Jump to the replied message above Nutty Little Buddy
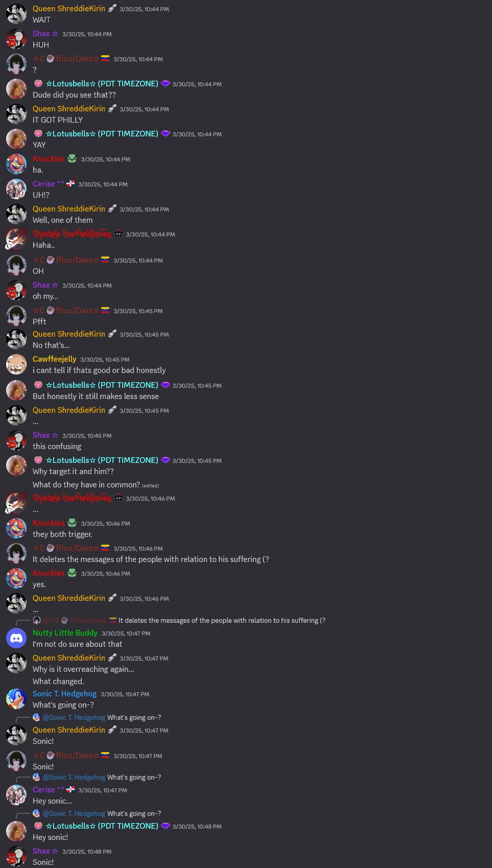The height and width of the screenshot is (868, 492). [x=222, y=620]
